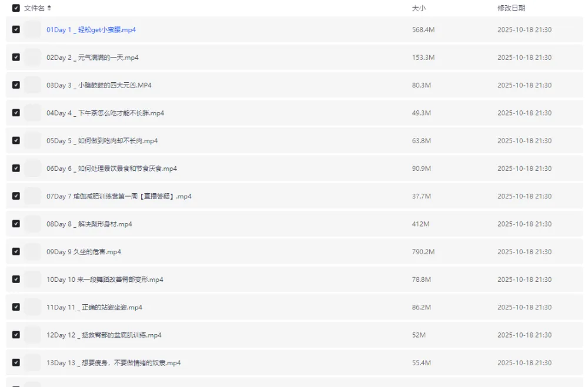Click the file icon next to 06Day 6
The image size is (588, 387).
[33, 169]
